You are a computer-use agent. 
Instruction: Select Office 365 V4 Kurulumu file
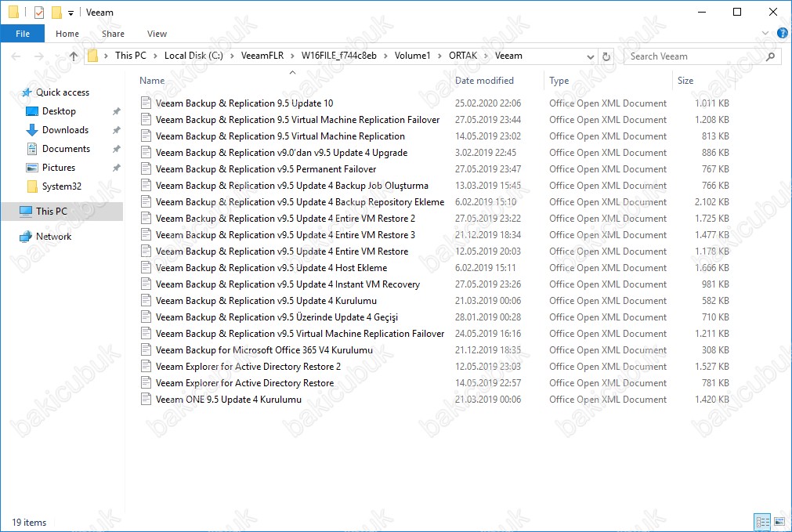(264, 350)
